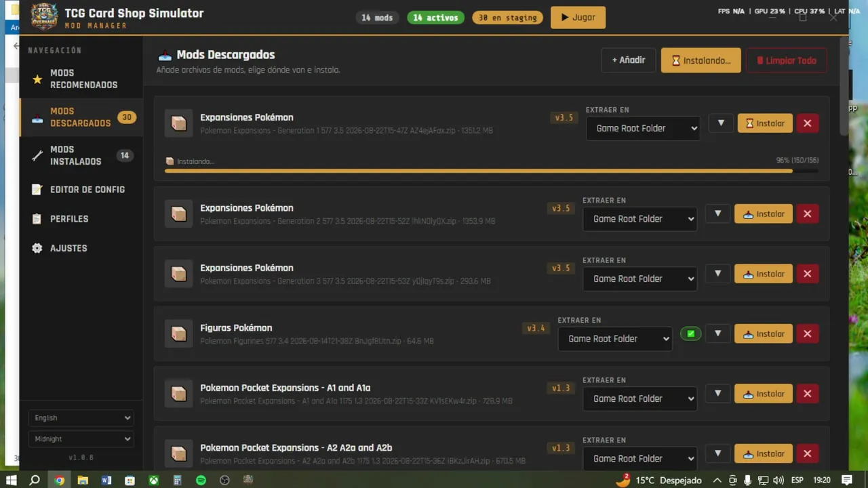
Task: Delete Figuras Pokémon using its red X
Action: coord(807,334)
